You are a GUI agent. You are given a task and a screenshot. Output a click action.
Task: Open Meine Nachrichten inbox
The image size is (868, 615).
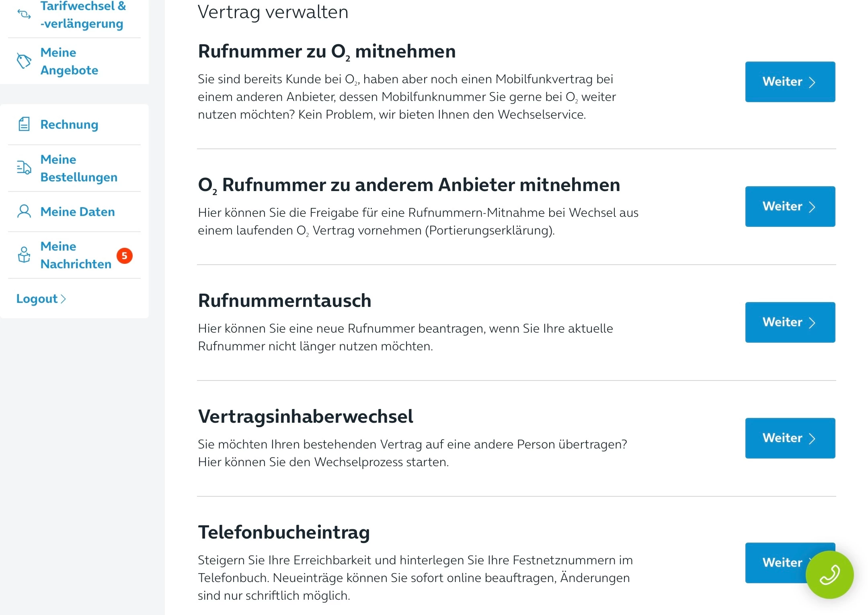point(76,255)
